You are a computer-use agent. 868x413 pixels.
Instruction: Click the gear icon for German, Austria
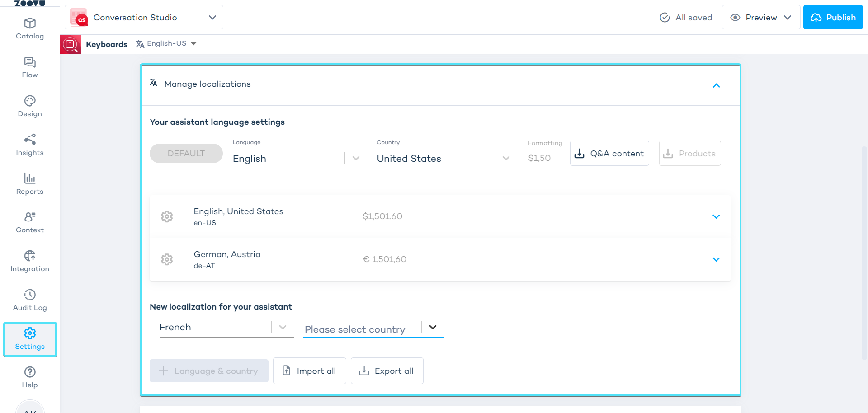[x=167, y=259]
